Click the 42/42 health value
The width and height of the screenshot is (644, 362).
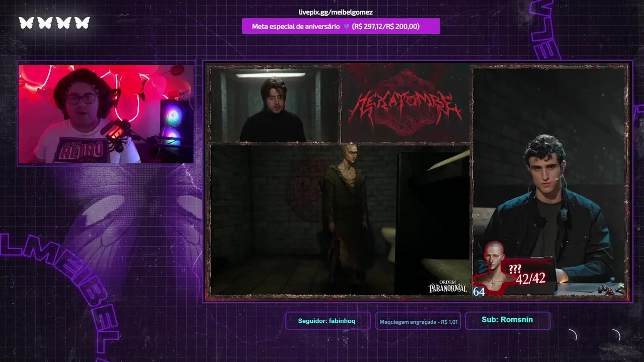(x=530, y=279)
